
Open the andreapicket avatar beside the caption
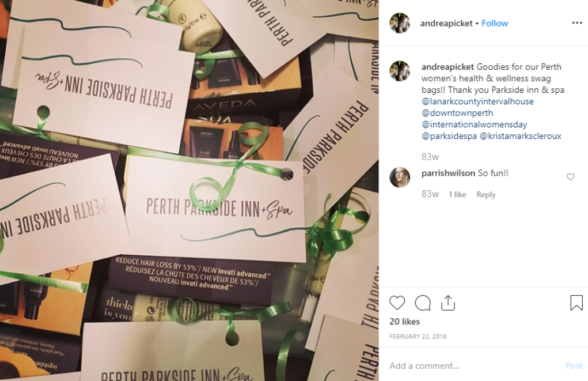[400, 70]
